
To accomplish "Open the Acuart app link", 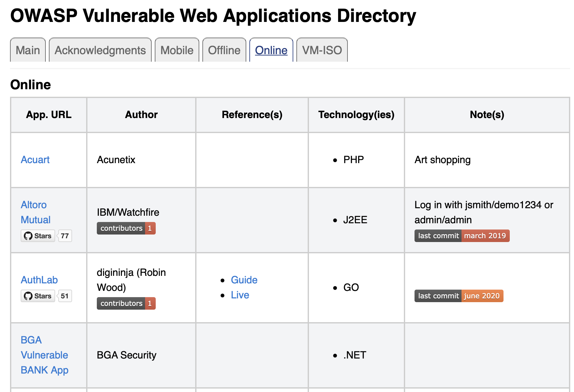I will 35,160.
